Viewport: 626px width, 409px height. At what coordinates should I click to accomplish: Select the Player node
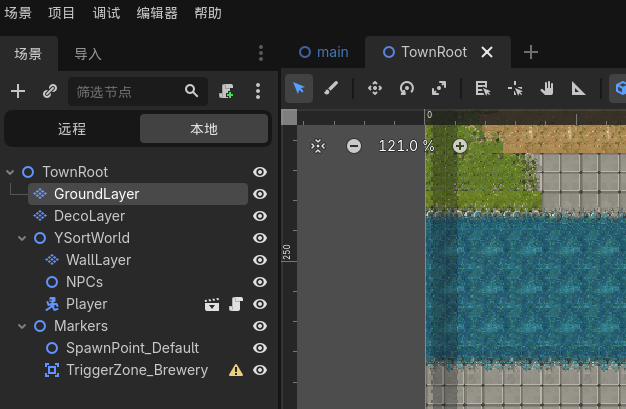(86, 304)
